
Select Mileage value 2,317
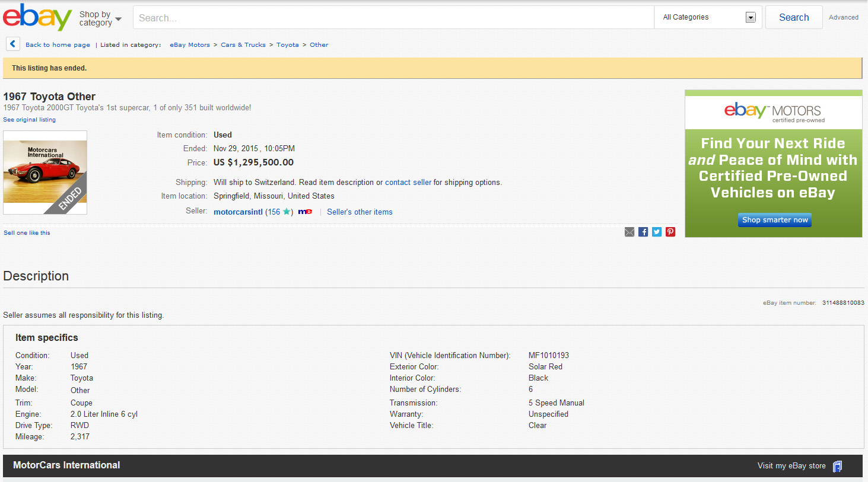click(80, 437)
